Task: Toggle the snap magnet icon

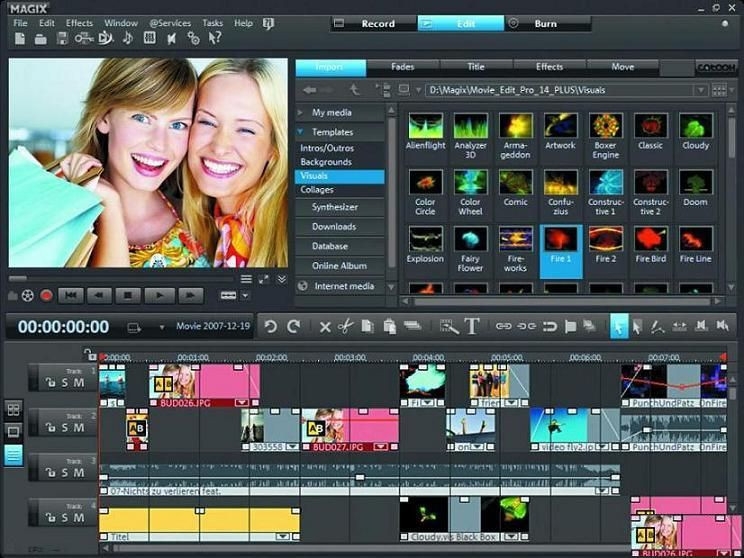Action: pyautogui.click(x=549, y=326)
